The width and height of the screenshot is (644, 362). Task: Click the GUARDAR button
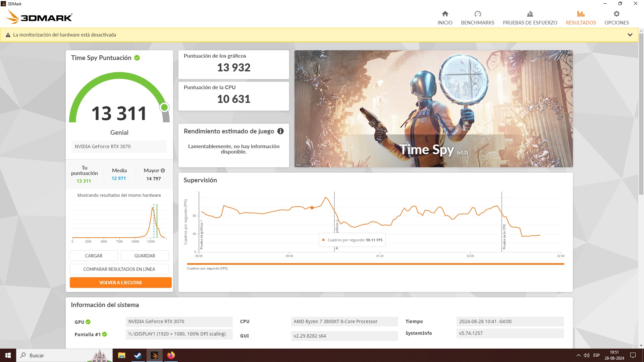(145, 256)
